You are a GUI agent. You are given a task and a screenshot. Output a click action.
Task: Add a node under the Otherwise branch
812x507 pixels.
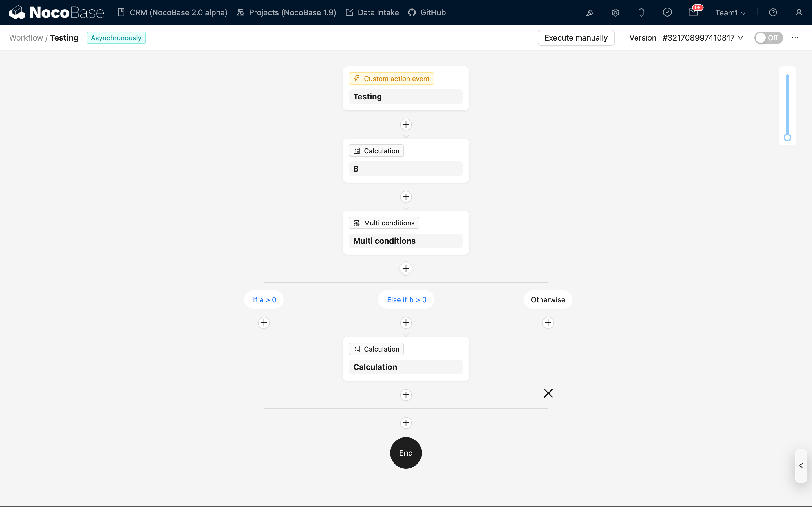coord(548,323)
